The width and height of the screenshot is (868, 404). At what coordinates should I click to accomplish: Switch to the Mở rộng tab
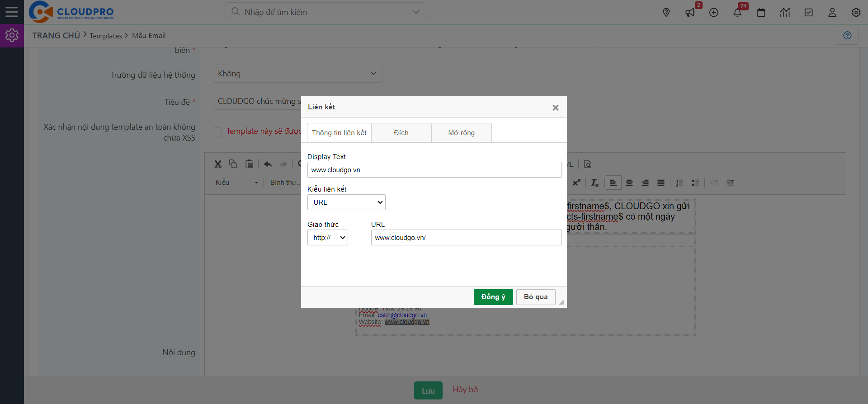pyautogui.click(x=462, y=133)
